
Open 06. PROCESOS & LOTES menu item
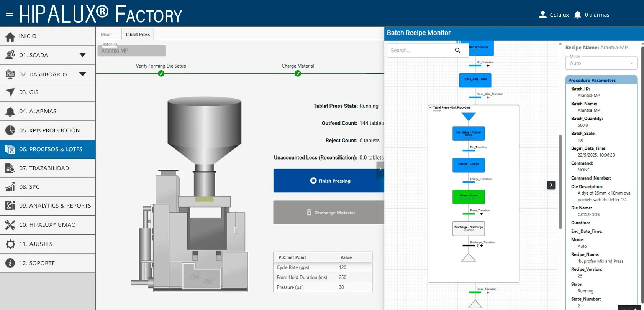[x=48, y=149]
